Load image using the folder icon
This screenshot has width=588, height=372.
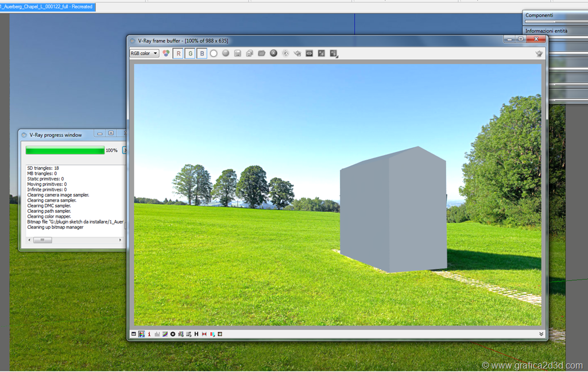[262, 53]
